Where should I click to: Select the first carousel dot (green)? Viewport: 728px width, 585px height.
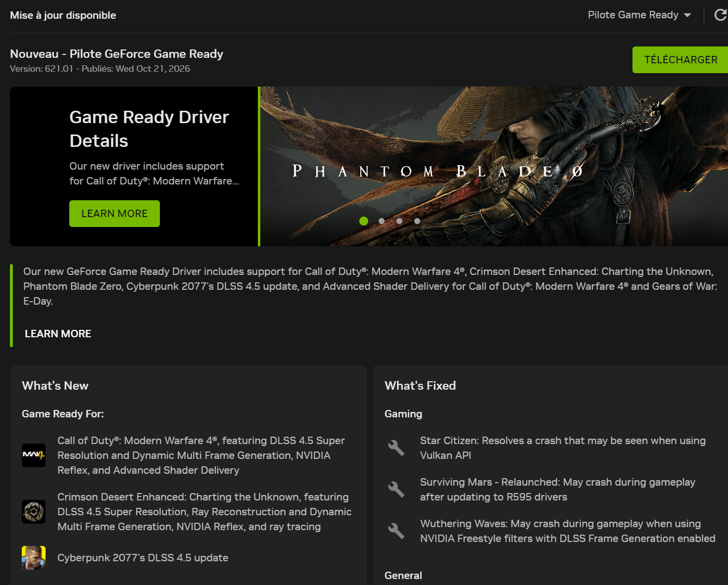tap(364, 221)
